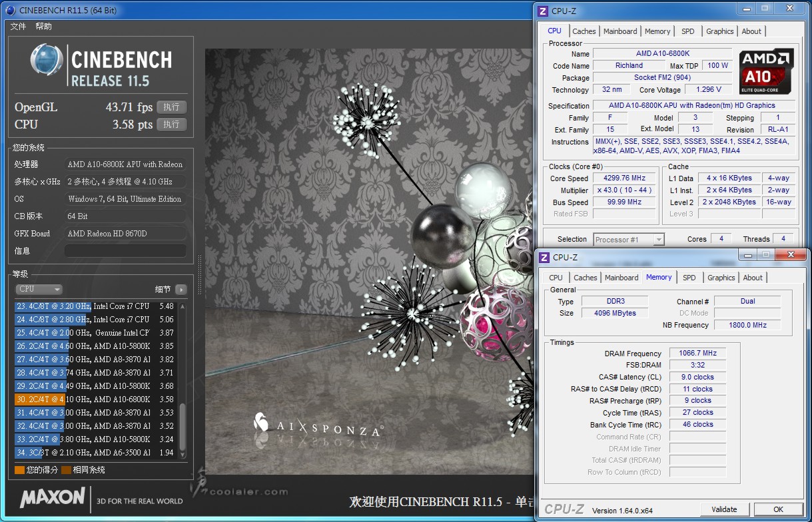Switch to Caches tab in back CPU-Z window
Screen dimensions: 812x522
pos(584,31)
